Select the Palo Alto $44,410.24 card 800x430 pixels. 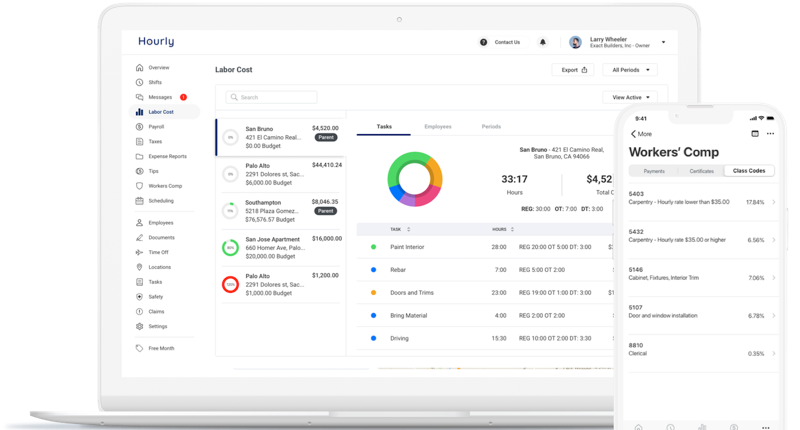tap(281, 174)
